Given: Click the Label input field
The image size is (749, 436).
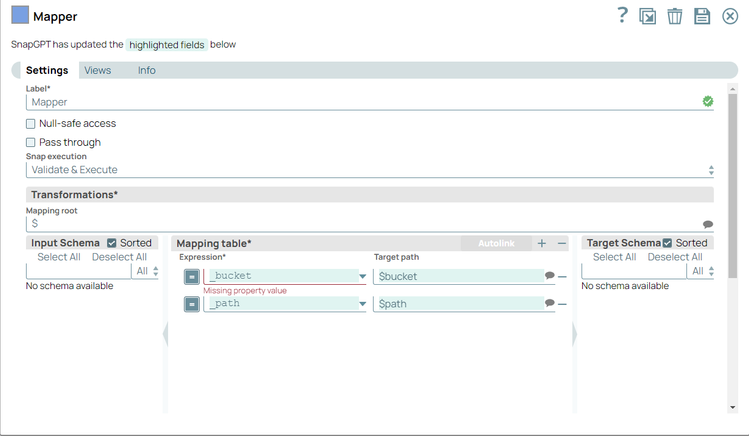Looking at the screenshot, I should coord(360,102).
